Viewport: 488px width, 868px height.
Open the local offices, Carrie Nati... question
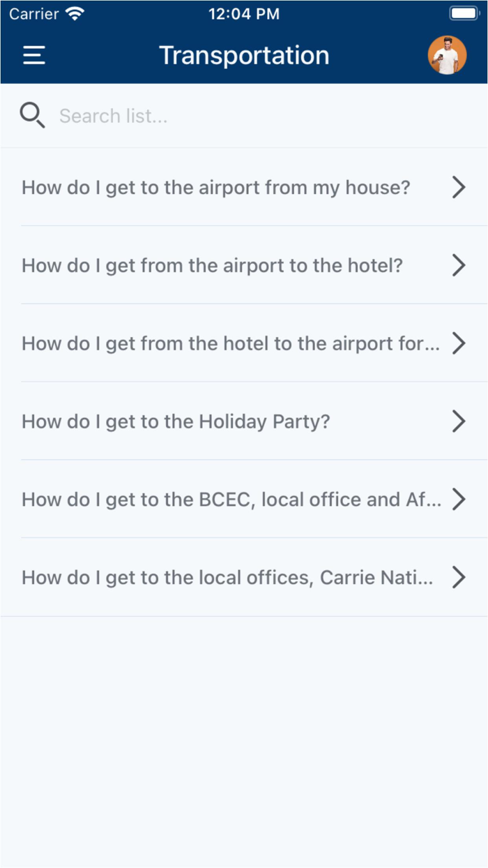pos(244,578)
